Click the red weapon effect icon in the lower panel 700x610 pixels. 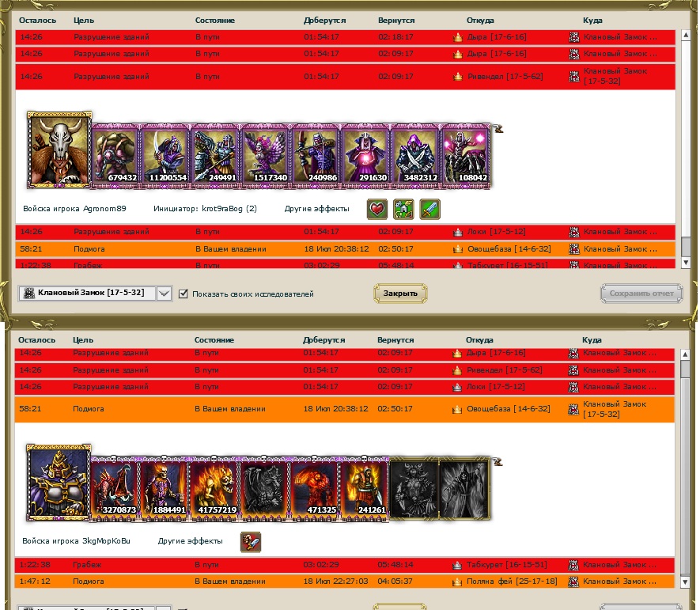pos(251,542)
